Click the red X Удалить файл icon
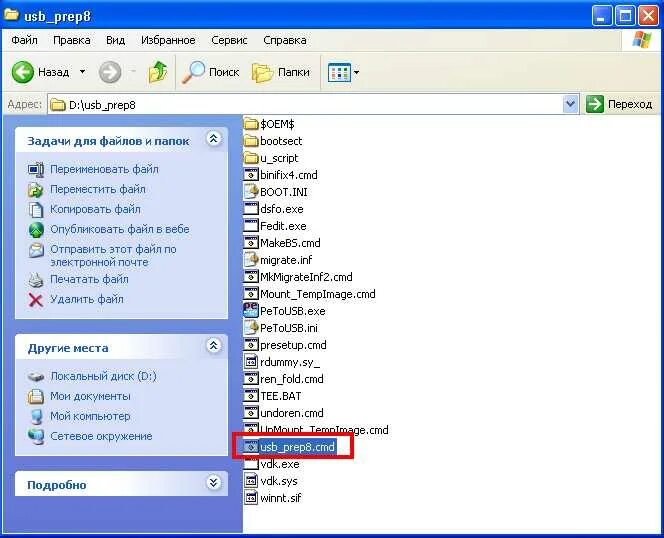Image resolution: width=664 pixels, height=538 pixels. point(36,300)
